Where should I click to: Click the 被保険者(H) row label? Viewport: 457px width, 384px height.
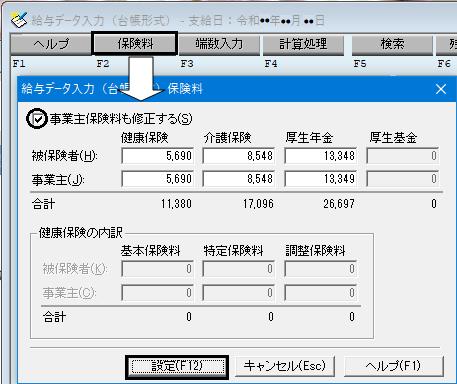(64, 156)
